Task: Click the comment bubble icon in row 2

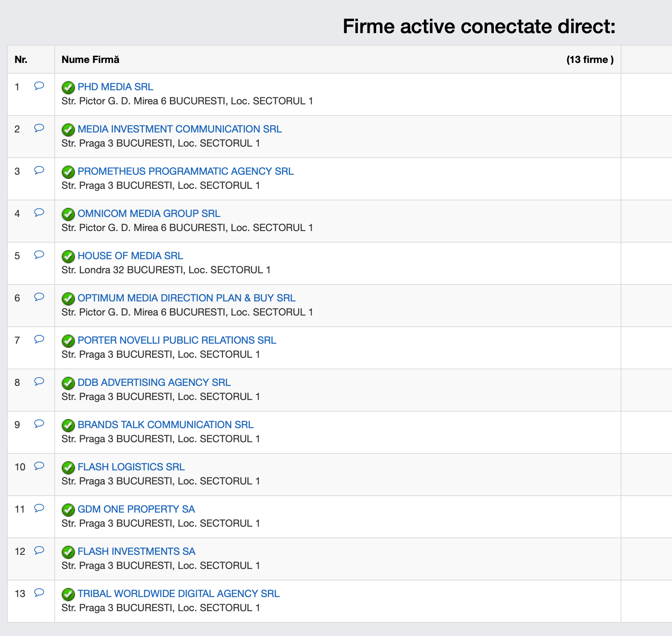Action: [x=39, y=128]
